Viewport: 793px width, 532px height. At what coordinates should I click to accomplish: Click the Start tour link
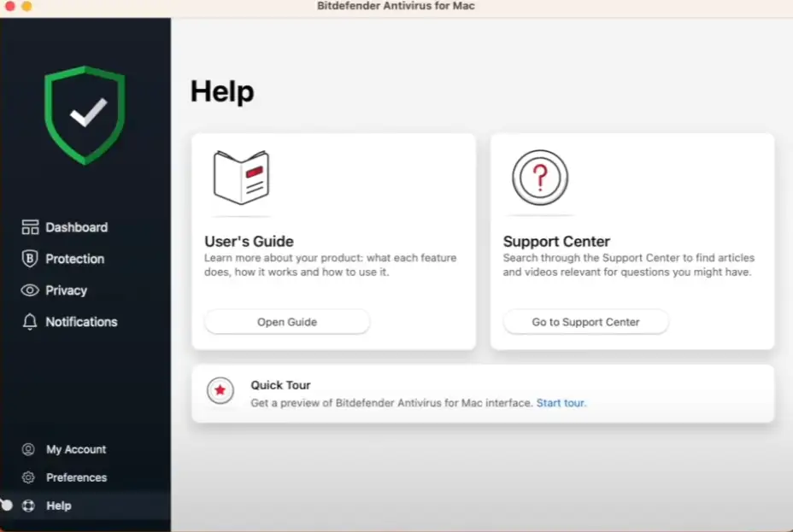pos(561,403)
